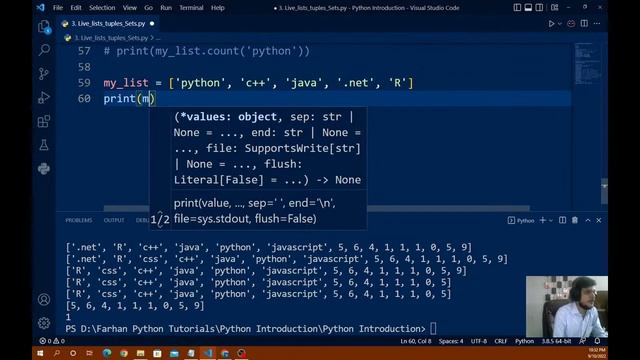This screenshot has height=360, width=640.
Task: Switch to the PROBLEMS panel tab
Action: (79, 220)
